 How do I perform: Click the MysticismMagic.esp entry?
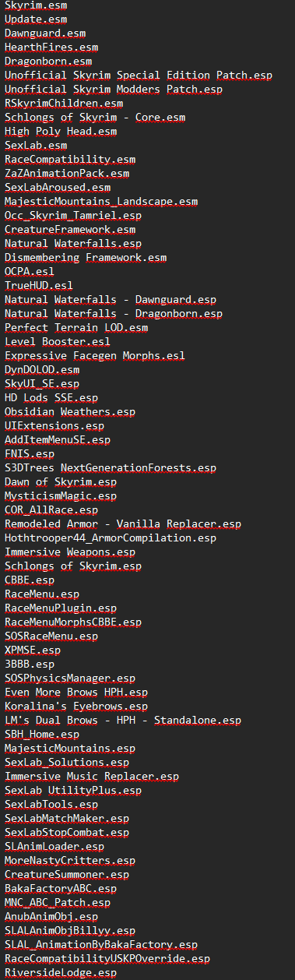pyautogui.click(x=61, y=495)
